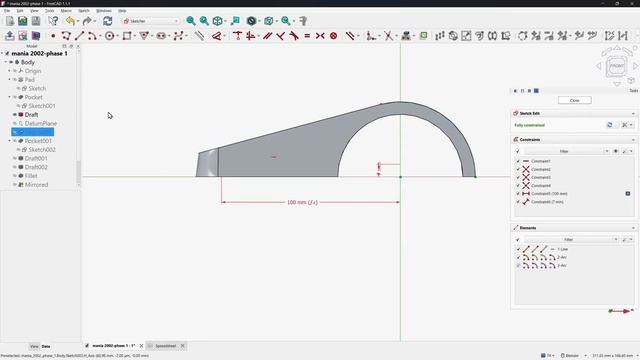Open the Sketcher workbench dropdown
Image resolution: width=640 pixels, height=360 pixels.
tap(151, 21)
